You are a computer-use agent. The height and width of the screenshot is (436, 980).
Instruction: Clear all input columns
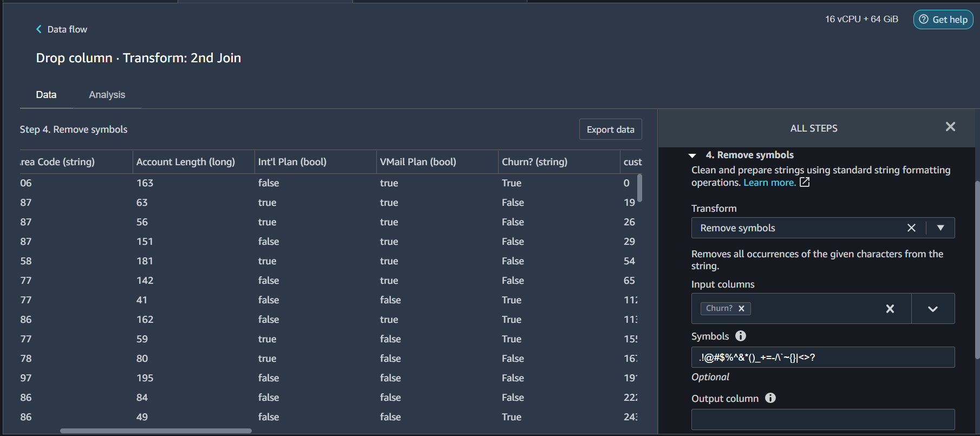(890, 309)
